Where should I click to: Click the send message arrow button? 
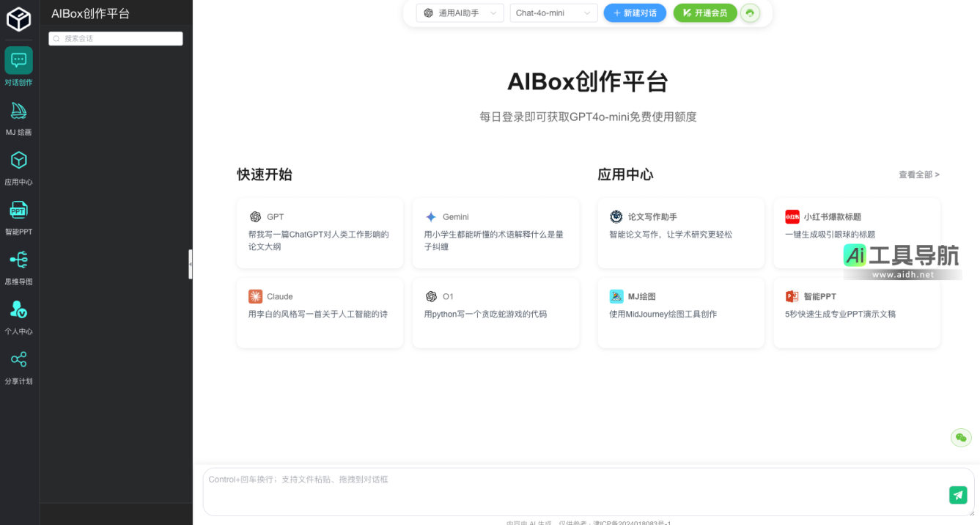coord(957,495)
